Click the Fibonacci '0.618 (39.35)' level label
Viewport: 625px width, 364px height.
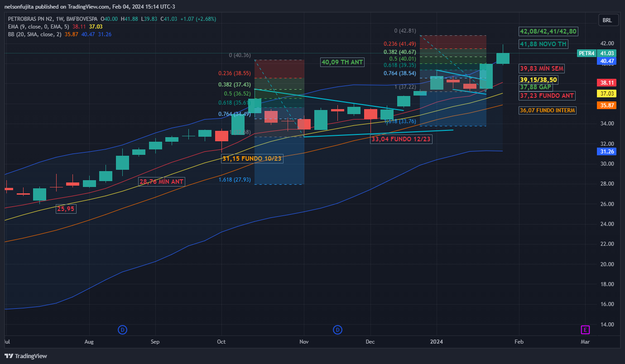coord(399,66)
